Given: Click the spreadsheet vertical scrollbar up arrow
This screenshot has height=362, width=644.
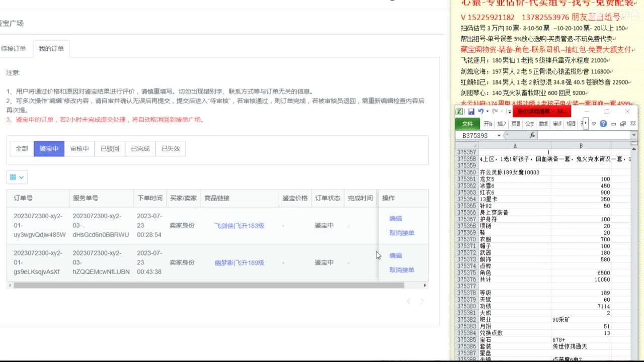Looking at the screenshot, I should [x=633, y=148].
